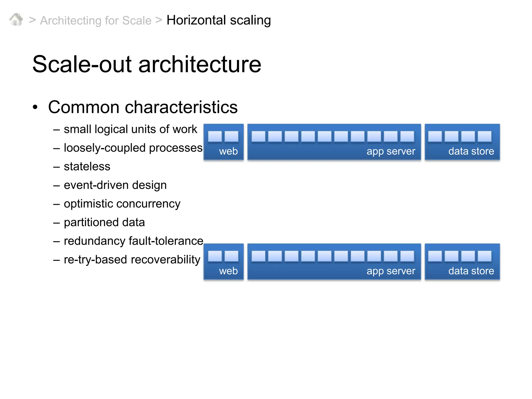Select the top data store tier box

click(x=462, y=142)
